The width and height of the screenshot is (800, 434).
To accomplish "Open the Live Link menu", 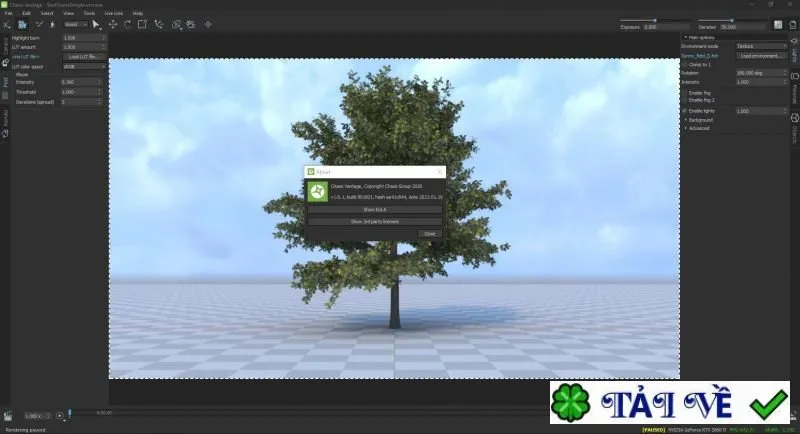I will tap(114, 13).
